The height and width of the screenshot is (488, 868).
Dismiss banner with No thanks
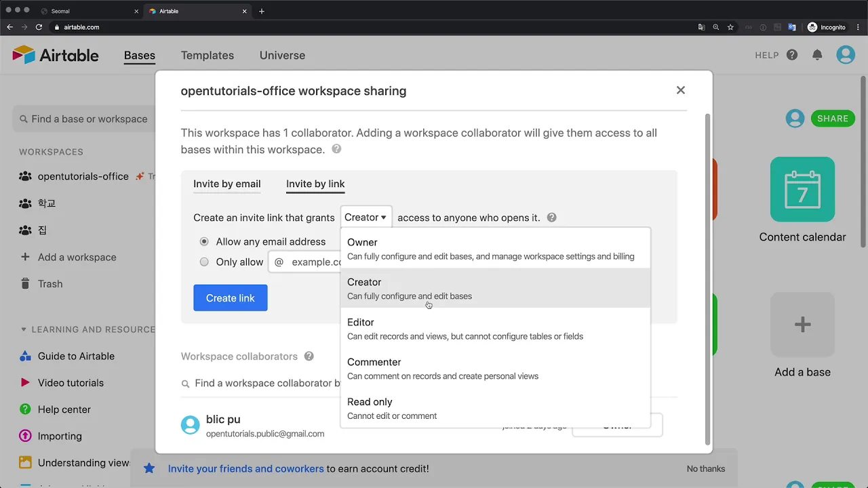706,468
